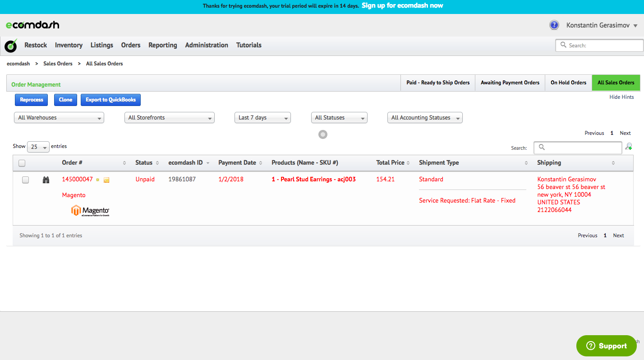644x360 pixels.
Task: Switch to the Awaiting Payment Orders tab
Action: 510,83
